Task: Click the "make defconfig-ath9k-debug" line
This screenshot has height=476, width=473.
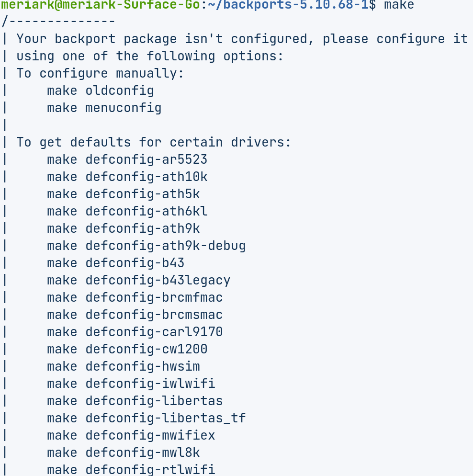Action: tap(146, 246)
